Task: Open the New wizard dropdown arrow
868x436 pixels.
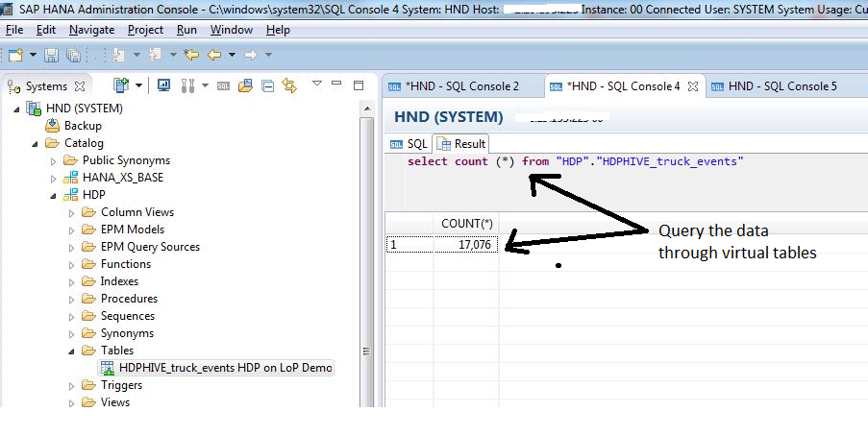Action: [33, 55]
